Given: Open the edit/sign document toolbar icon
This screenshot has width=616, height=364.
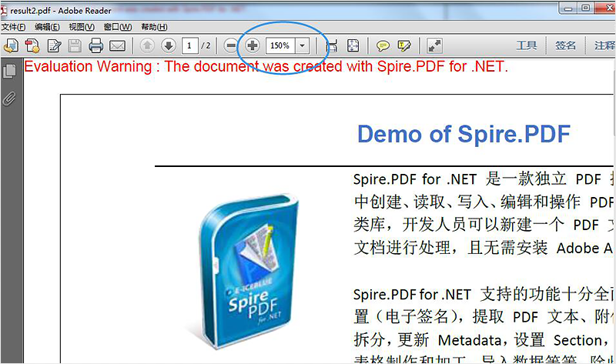Looking at the screenshot, I should (x=54, y=46).
